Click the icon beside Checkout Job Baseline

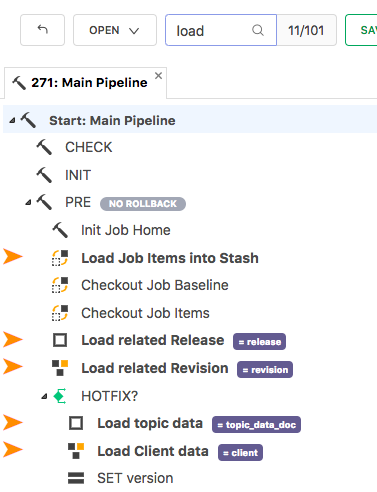60,285
